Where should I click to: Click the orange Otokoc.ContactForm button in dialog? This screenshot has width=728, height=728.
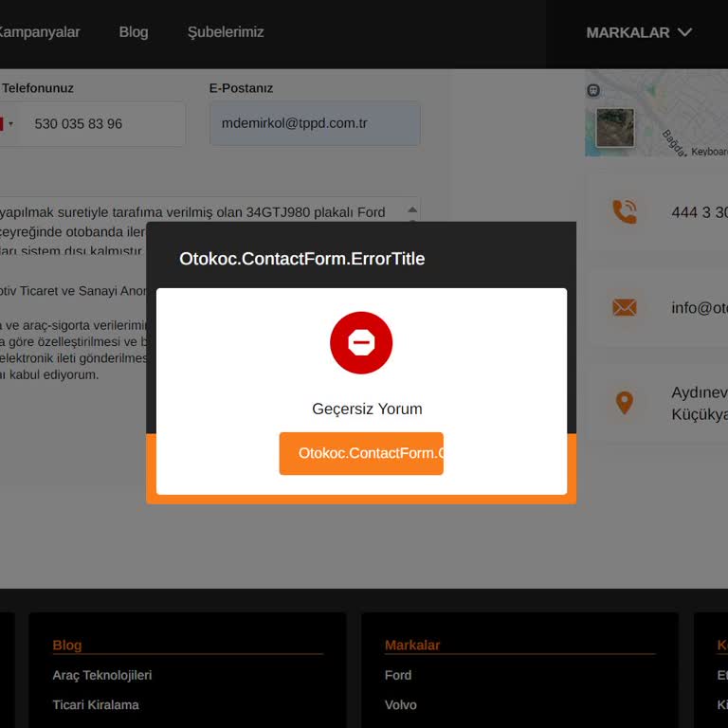tap(361, 453)
